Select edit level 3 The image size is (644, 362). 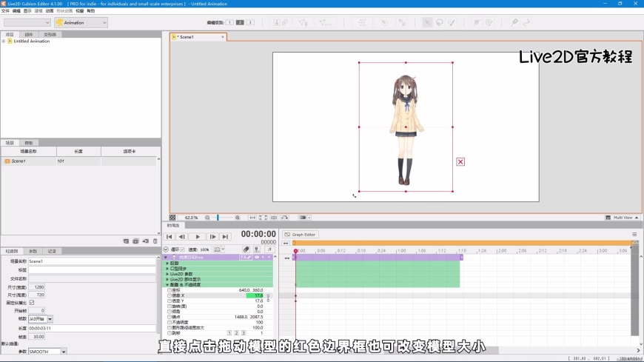coord(250,23)
